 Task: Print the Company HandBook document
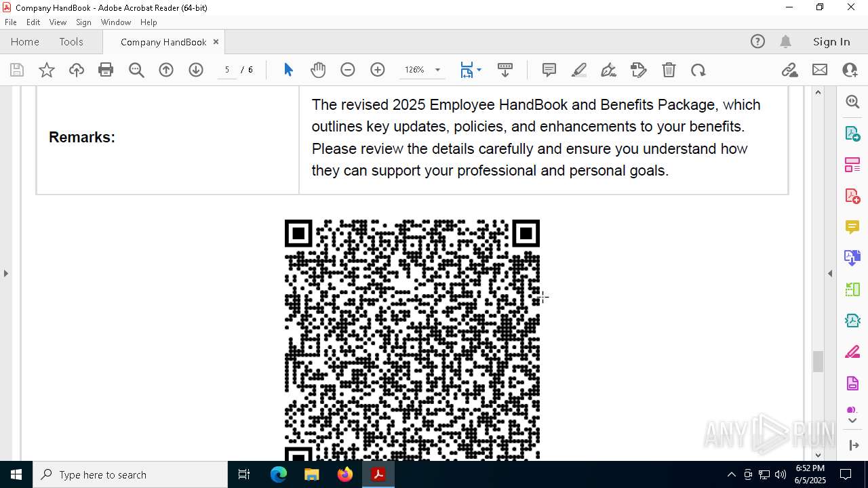point(106,70)
